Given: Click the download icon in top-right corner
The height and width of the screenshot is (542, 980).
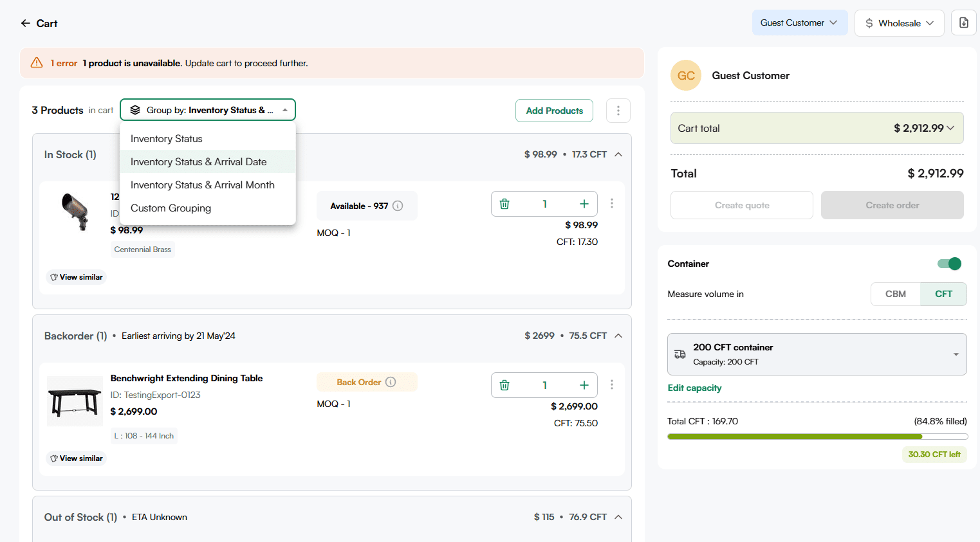Looking at the screenshot, I should click(963, 23).
